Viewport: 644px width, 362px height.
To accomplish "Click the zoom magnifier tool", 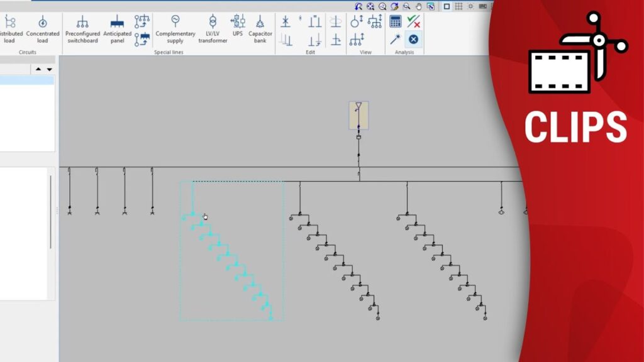I will (x=406, y=6).
